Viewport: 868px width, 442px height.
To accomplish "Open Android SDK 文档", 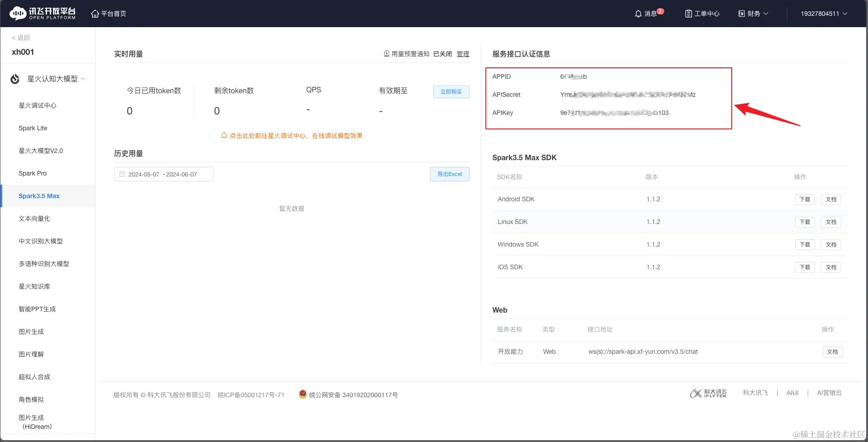I will click(831, 200).
